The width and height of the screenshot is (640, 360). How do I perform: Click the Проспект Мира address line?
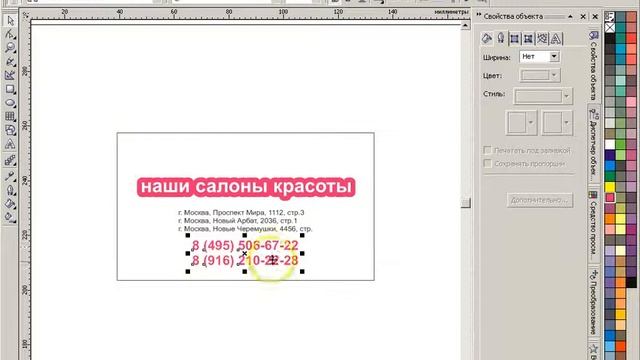click(241, 213)
